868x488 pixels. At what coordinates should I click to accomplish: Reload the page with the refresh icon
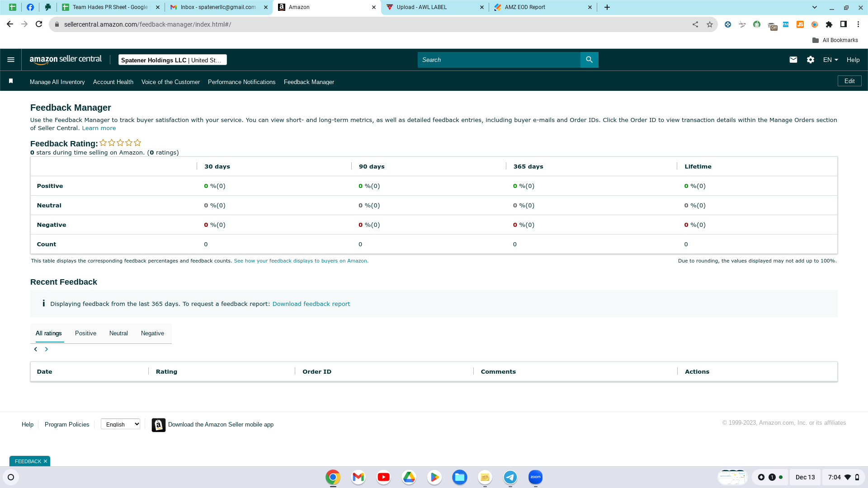pos(39,24)
